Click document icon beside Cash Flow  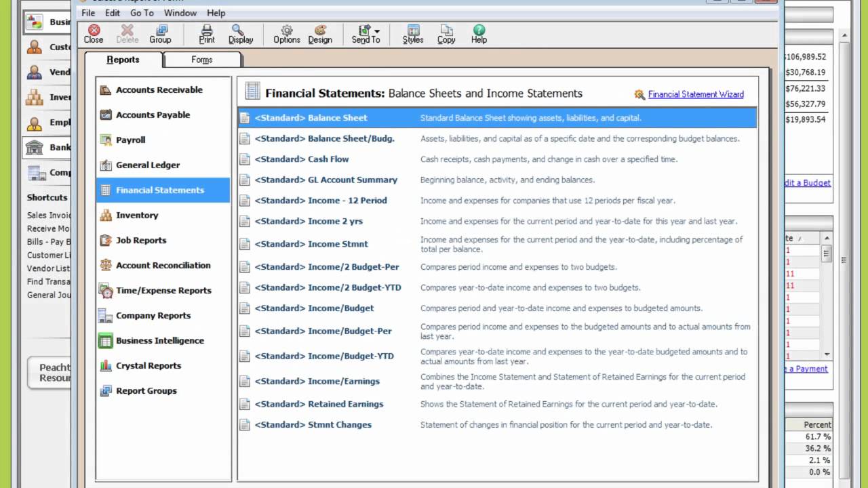coord(245,159)
